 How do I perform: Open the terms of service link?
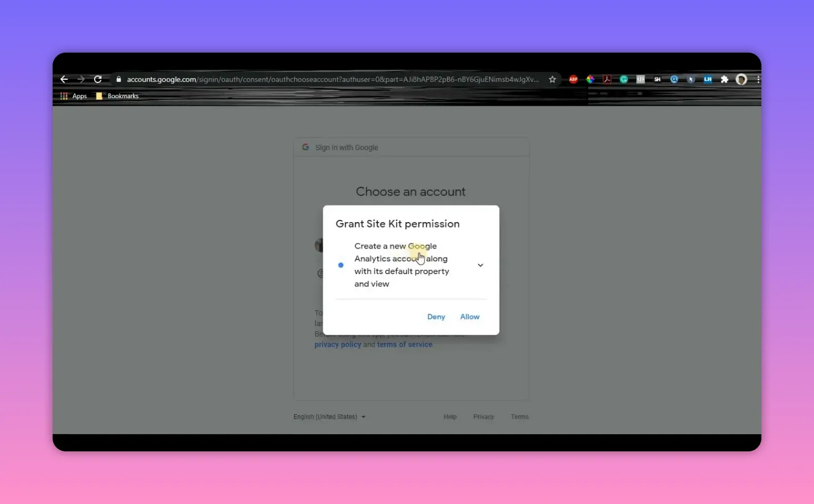405,344
